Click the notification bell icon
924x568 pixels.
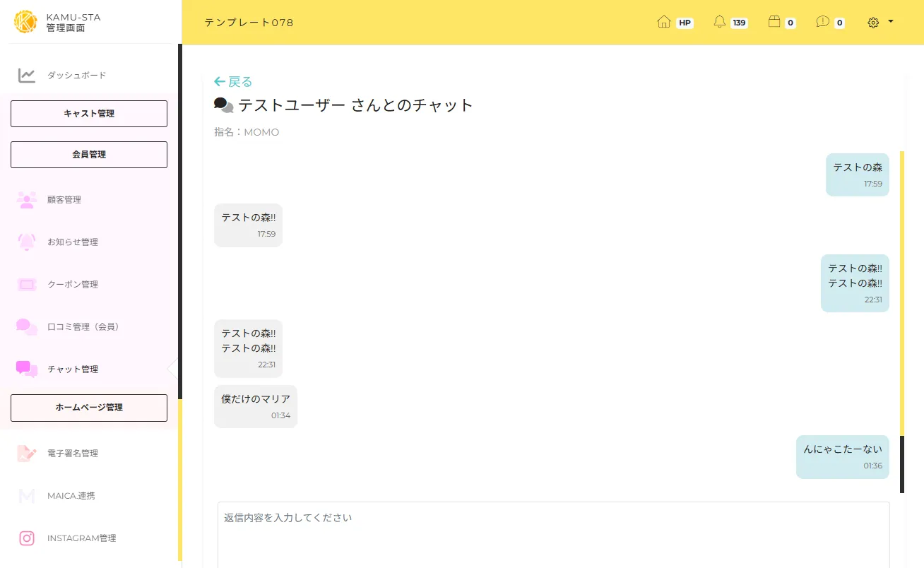720,22
